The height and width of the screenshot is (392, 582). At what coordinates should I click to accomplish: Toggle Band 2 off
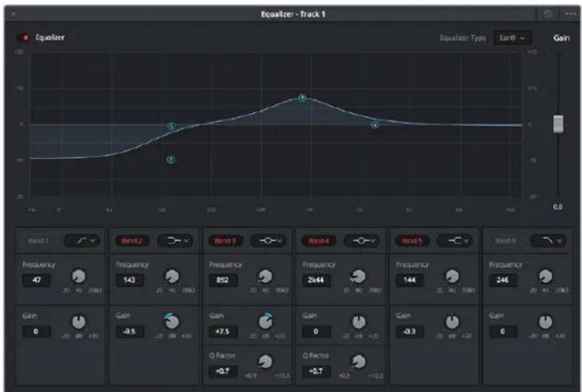coord(132,241)
